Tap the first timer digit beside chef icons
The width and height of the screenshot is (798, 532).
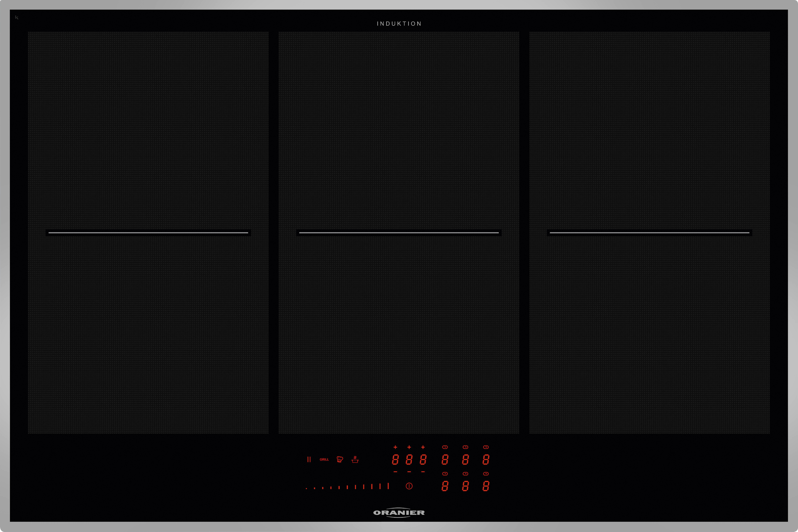(395, 460)
